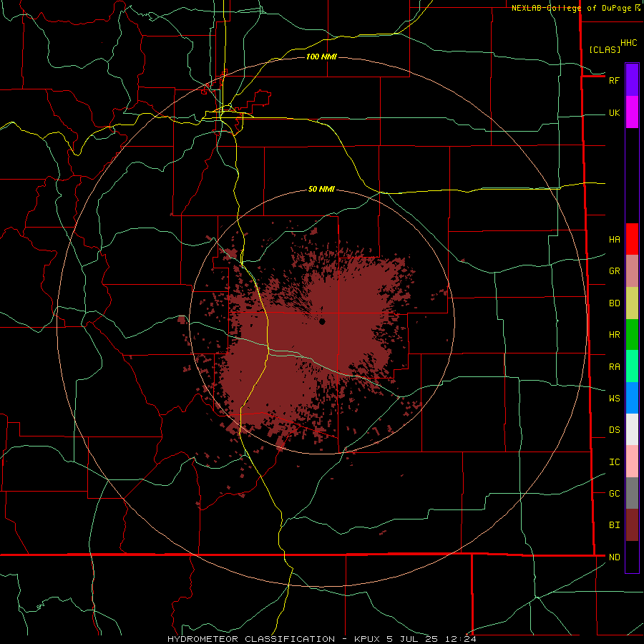Click the RA mint-green legend swatch
Screen dimensions: 644x644
[x=632, y=366]
